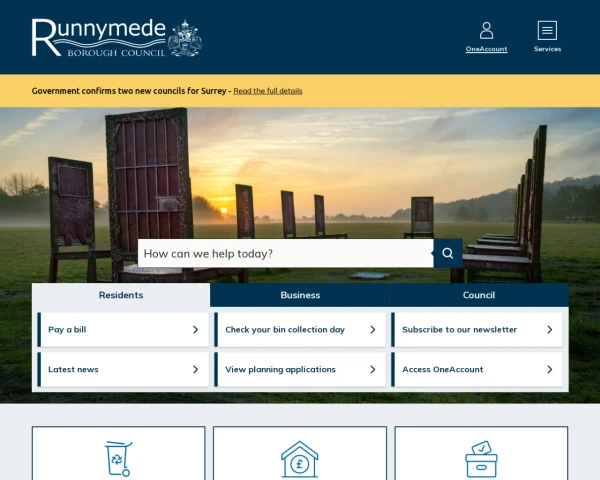Click the house with pound sign icon
Screen dimensions: 600x480
300,459
